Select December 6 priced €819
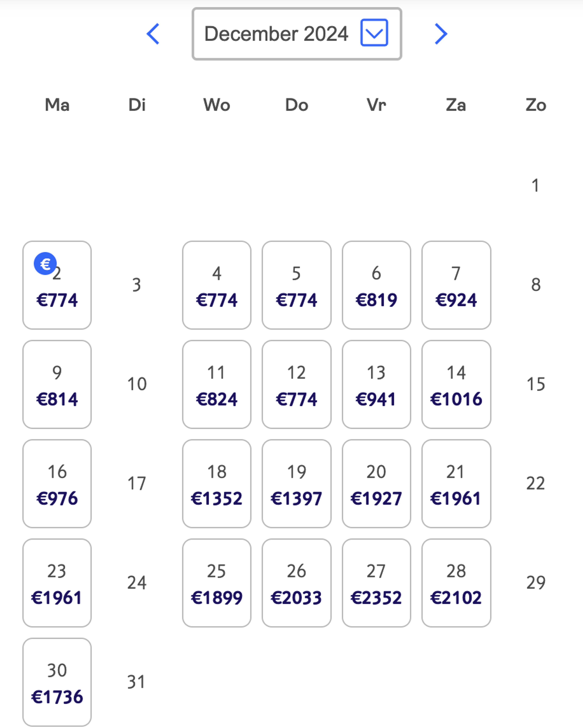The width and height of the screenshot is (583, 728). pos(376,285)
